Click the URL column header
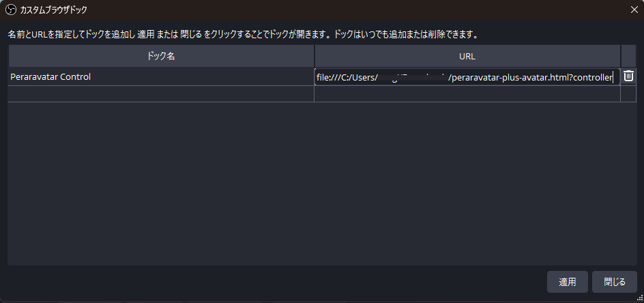This screenshot has width=644, height=303. coord(467,57)
